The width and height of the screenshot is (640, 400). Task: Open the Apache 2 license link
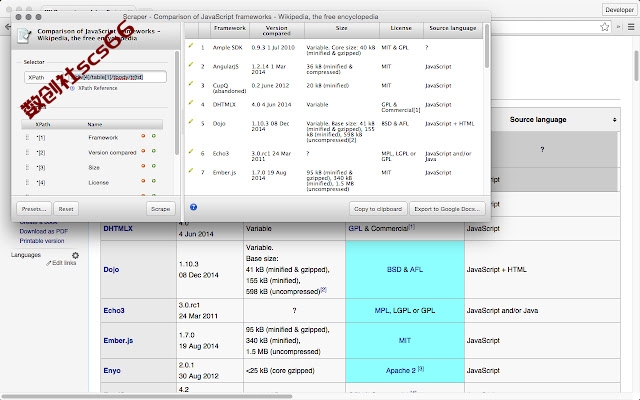pos(400,371)
